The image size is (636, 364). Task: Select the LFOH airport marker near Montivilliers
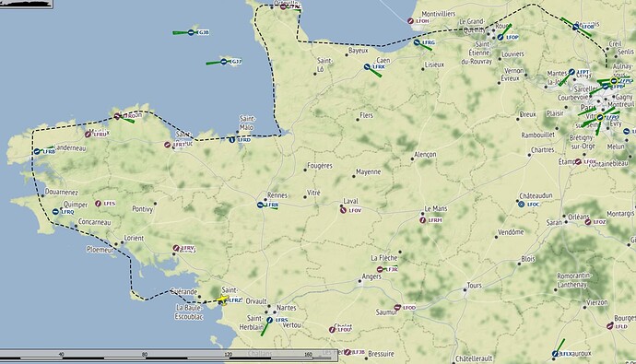click(411, 20)
